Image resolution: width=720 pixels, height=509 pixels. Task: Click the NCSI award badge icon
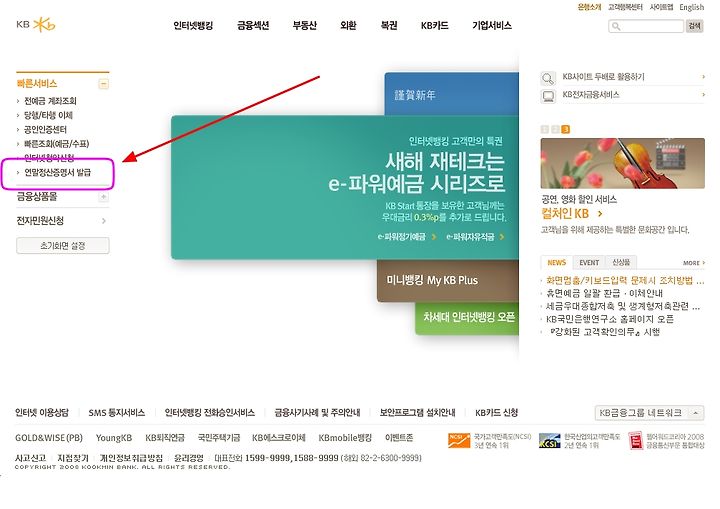click(x=459, y=440)
